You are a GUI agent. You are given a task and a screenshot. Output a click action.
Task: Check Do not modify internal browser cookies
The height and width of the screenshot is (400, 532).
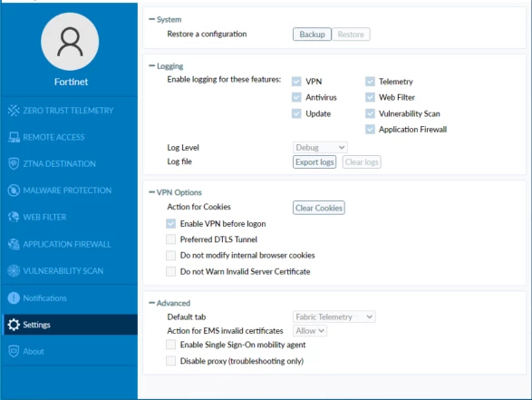pos(170,256)
